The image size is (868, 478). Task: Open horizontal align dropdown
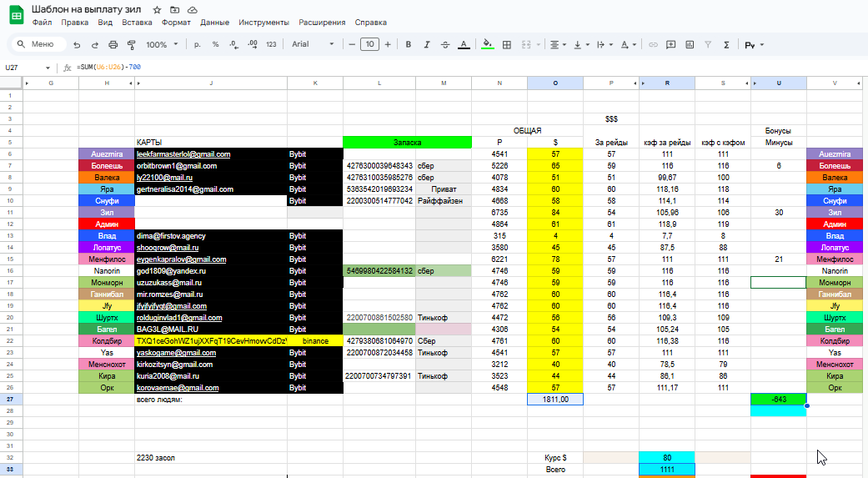558,44
